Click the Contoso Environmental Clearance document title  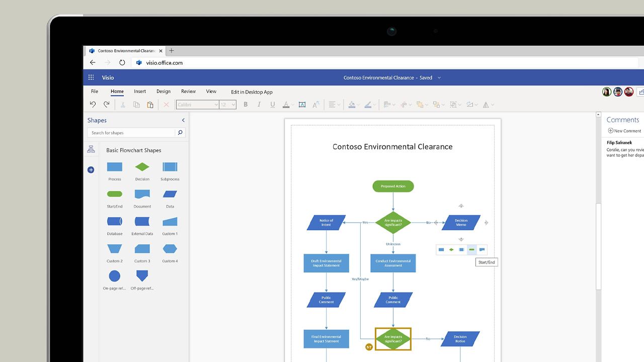[378, 78]
